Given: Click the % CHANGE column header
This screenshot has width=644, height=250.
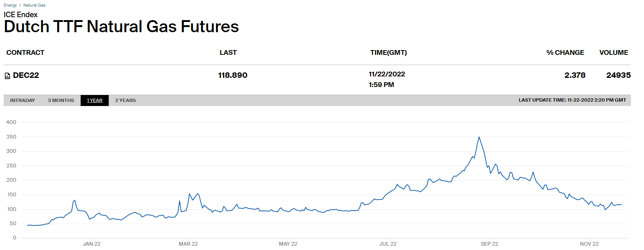Looking at the screenshot, I should (565, 53).
